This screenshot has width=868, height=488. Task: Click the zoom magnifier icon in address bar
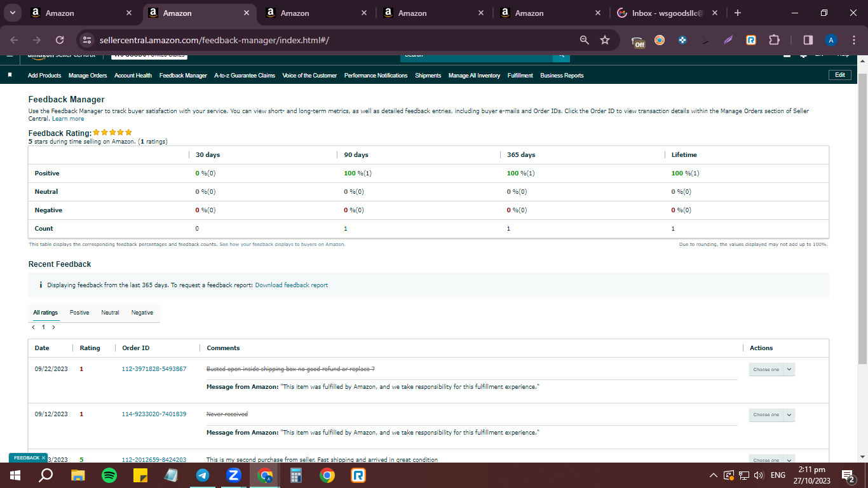585,40
